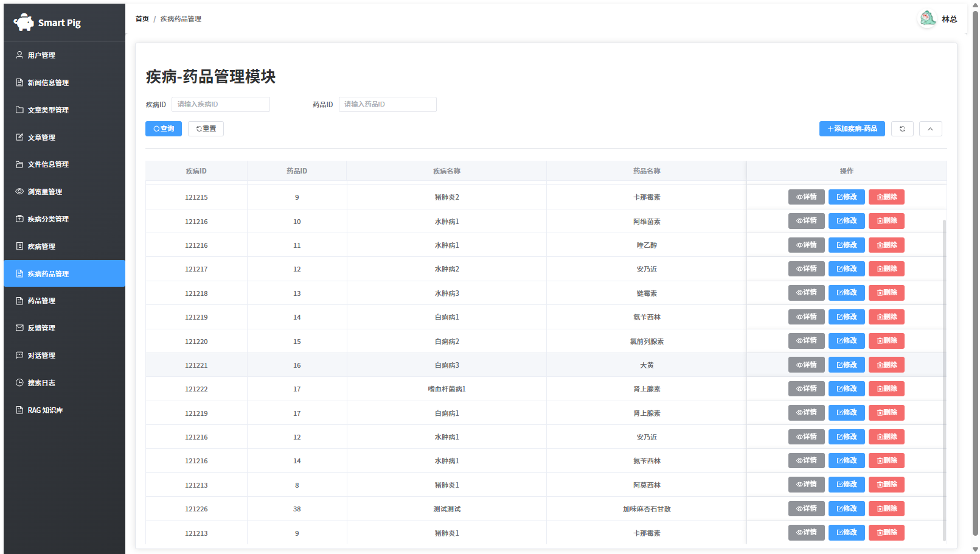Click 添加疾病-药品 button
This screenshot has width=980, height=554.
point(852,128)
